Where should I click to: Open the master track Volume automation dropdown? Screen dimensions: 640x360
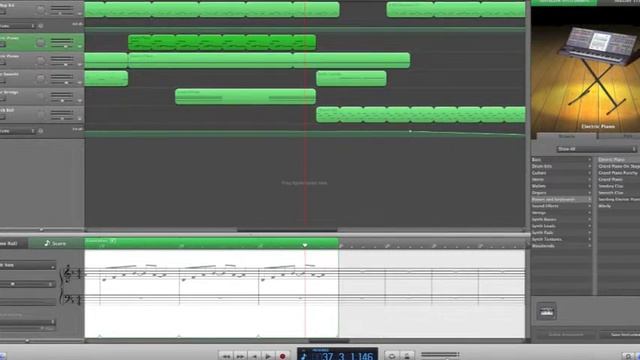(x=18, y=131)
